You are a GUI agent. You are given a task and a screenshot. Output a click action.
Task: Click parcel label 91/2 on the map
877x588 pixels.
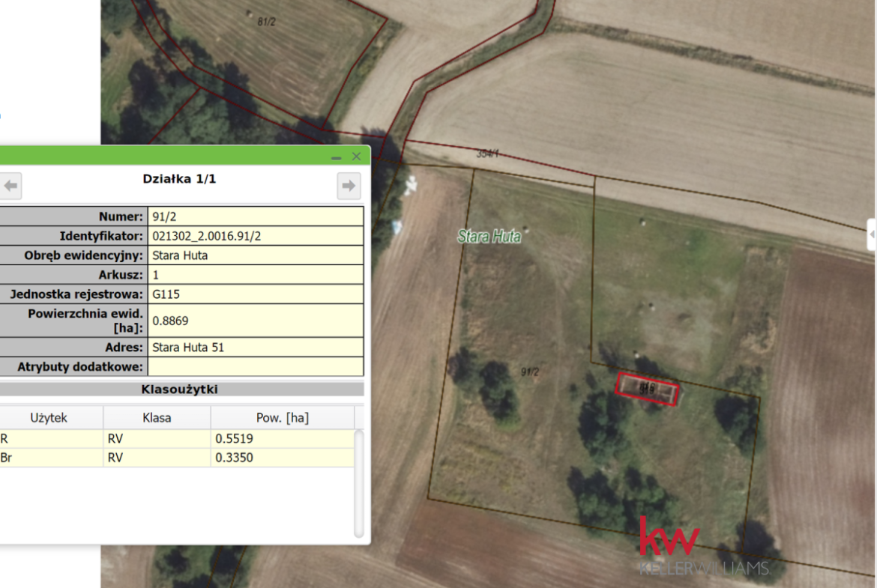pyautogui.click(x=530, y=372)
